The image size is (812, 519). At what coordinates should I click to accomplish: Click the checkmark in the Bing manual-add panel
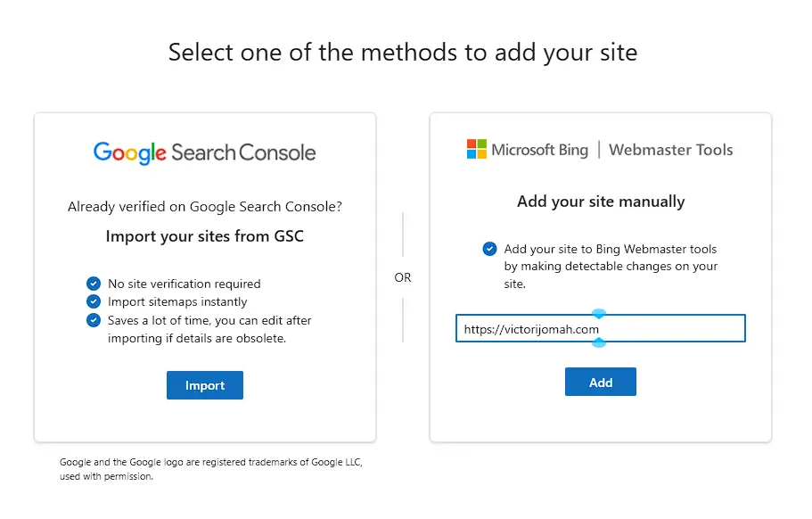489,250
